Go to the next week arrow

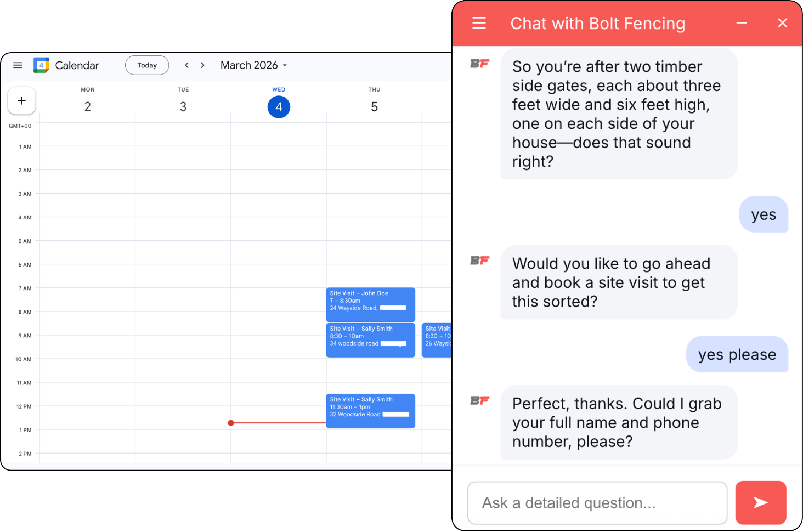(202, 65)
